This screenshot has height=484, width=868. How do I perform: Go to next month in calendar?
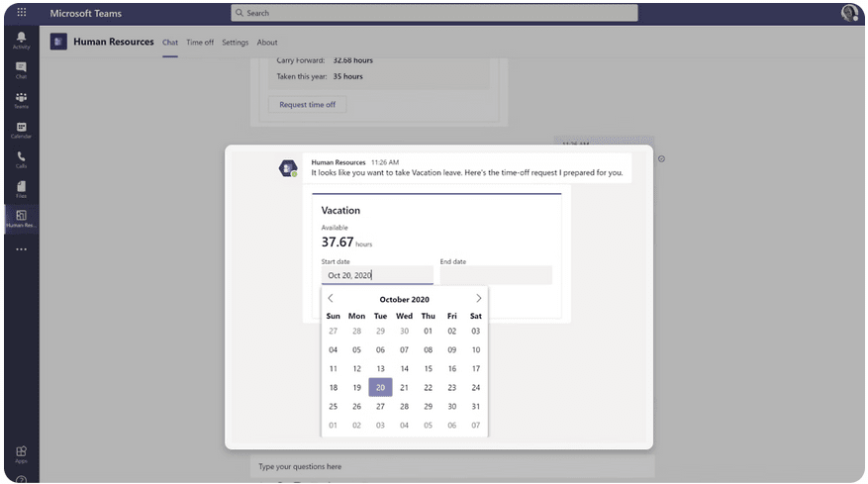pyautogui.click(x=478, y=299)
